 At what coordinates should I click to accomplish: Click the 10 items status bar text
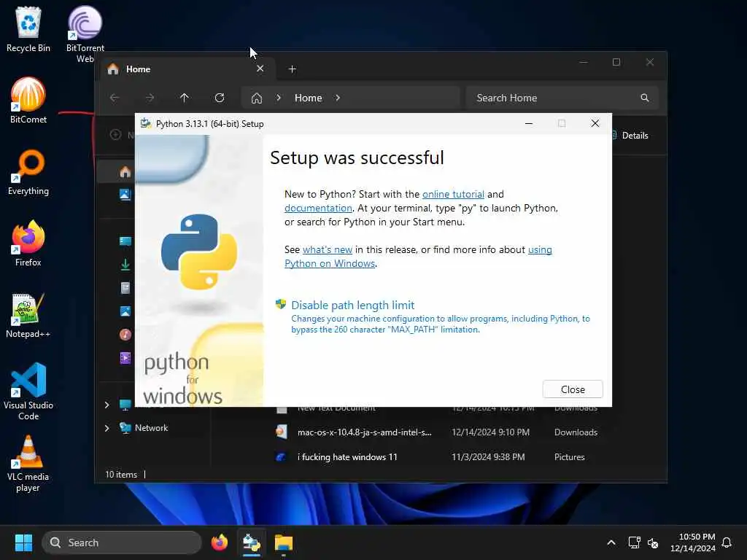click(121, 474)
